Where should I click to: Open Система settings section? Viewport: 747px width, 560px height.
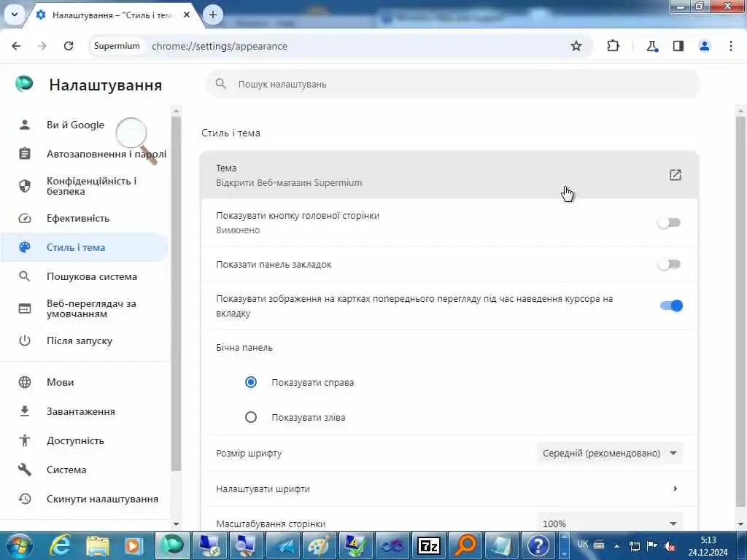(85, 470)
